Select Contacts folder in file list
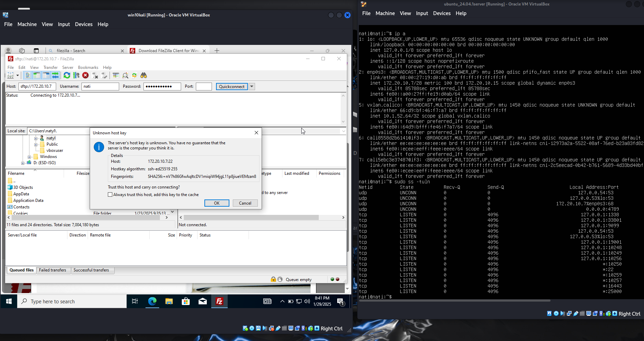The height and width of the screenshot is (341, 644). point(21,207)
